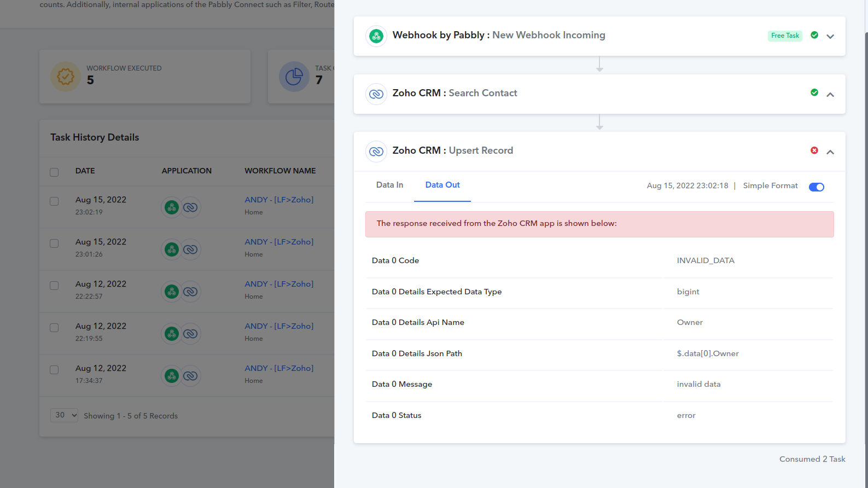868x488 pixels.
Task: Click Zoho CRM app icon for 22:19:55 row
Action: coord(190,334)
